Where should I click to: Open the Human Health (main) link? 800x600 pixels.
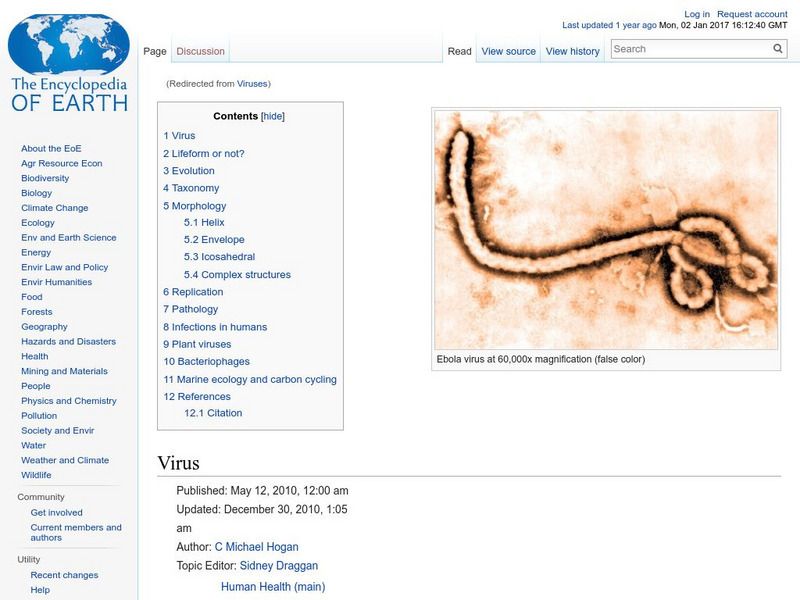pyautogui.click(x=273, y=587)
